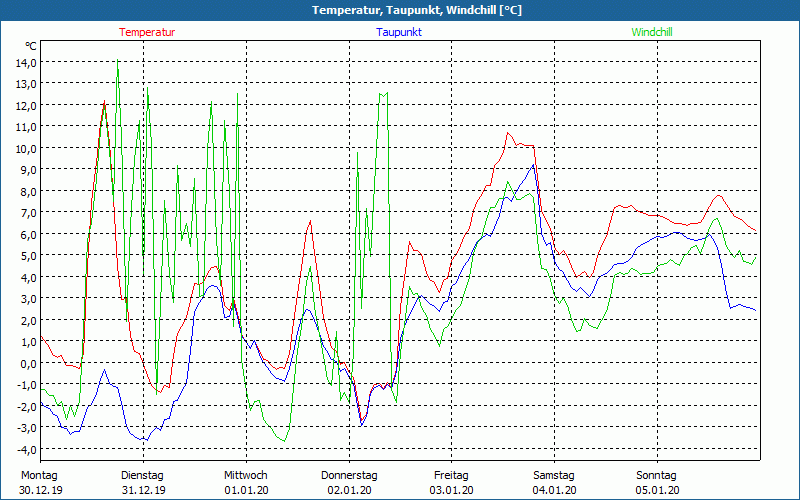Click the '1,0' y-axis value
Screen dimensions: 800x500
coord(28,342)
